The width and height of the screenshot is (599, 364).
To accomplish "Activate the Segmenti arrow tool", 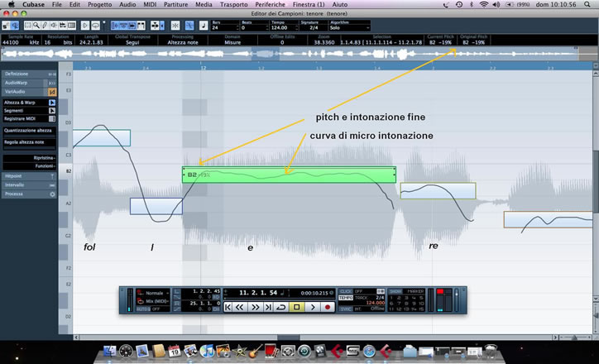I will pyautogui.click(x=52, y=110).
